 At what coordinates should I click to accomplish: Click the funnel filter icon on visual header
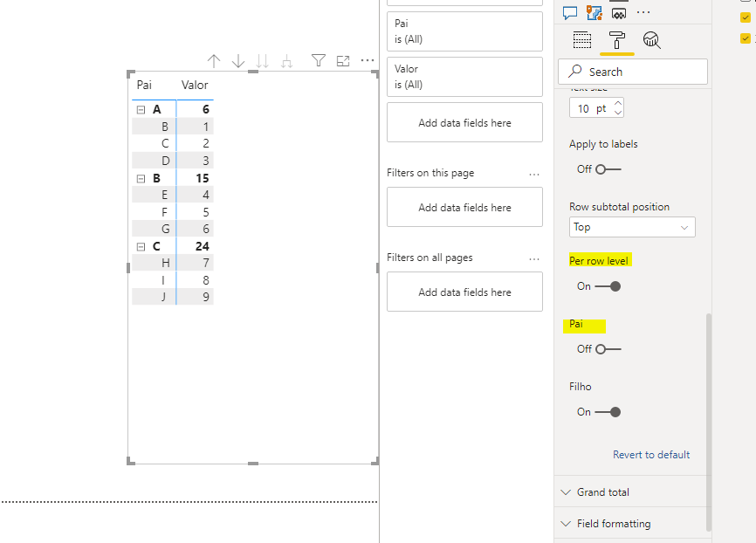point(319,60)
